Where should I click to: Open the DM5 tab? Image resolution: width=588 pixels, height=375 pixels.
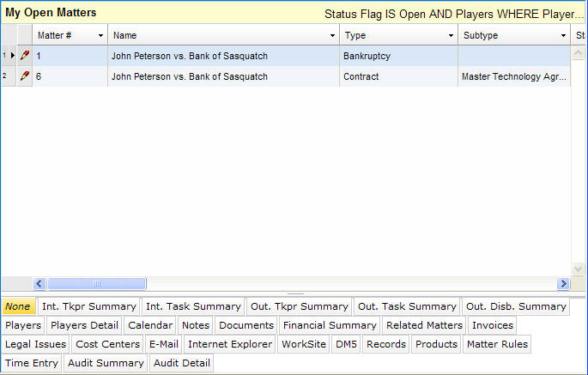point(346,344)
